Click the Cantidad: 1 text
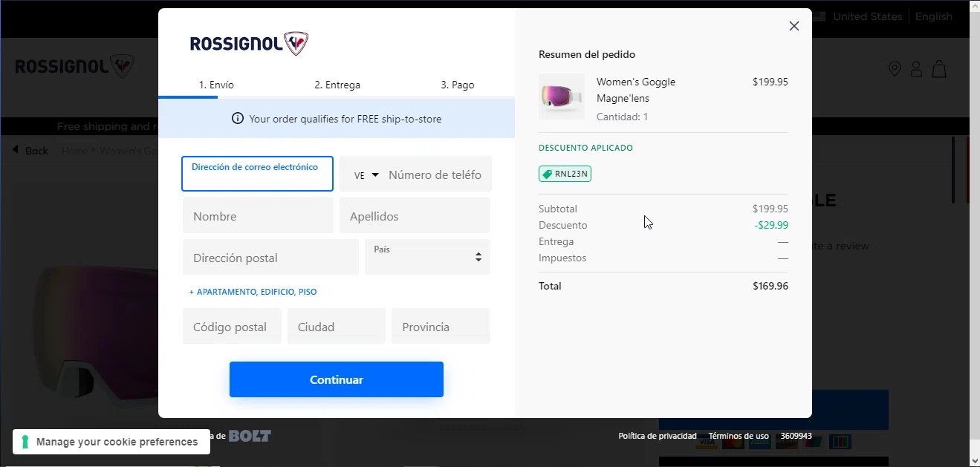 click(623, 117)
